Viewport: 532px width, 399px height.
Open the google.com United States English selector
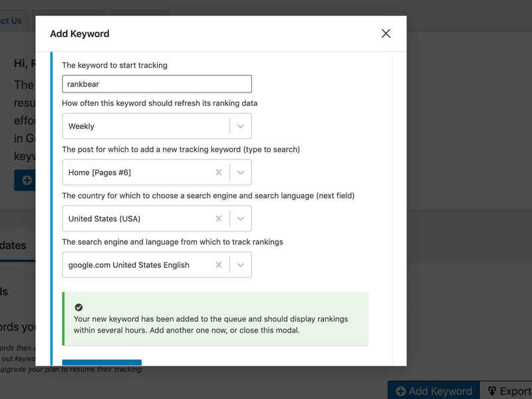[x=157, y=265]
